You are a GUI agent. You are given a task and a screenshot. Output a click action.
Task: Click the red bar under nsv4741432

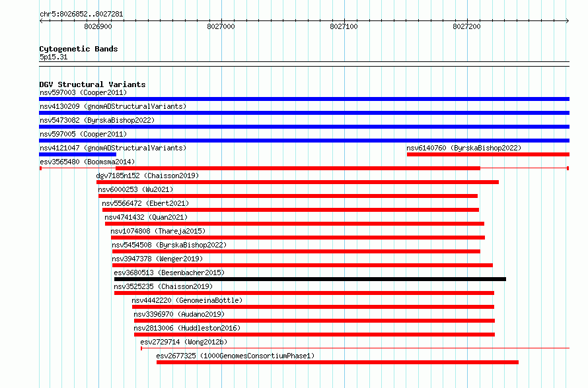(295, 224)
